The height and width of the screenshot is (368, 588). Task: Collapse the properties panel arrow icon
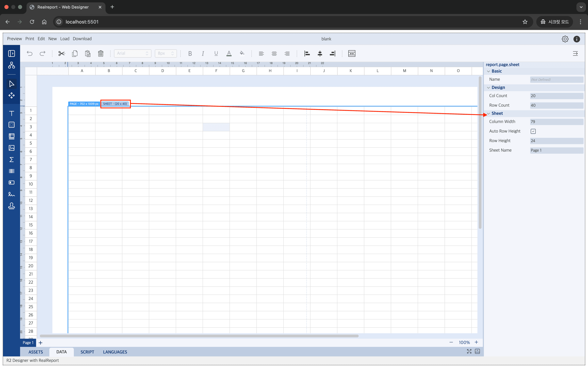point(575,53)
